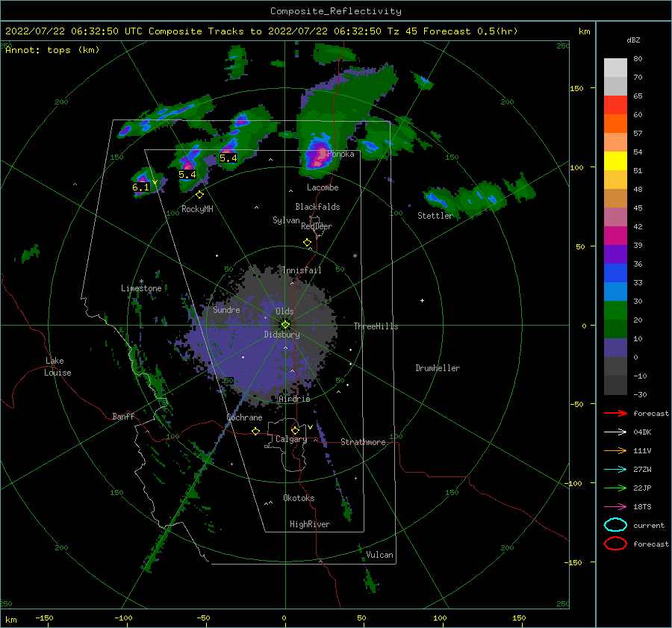Image resolution: width=672 pixels, height=628 pixels.
Task: Click the asterisk marker above Limestone label
Action: [141, 282]
